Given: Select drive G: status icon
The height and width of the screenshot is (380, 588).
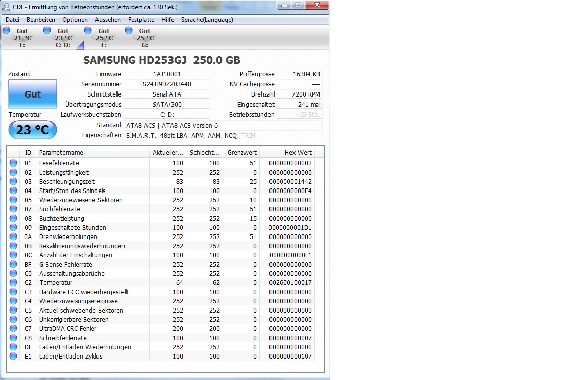Looking at the screenshot, I should (x=129, y=30).
